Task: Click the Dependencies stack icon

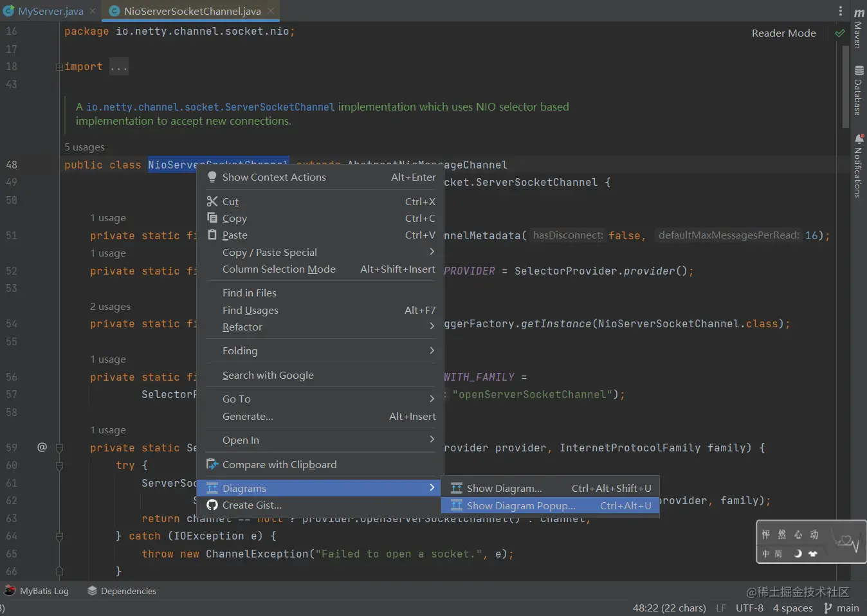Action: pos(93,590)
